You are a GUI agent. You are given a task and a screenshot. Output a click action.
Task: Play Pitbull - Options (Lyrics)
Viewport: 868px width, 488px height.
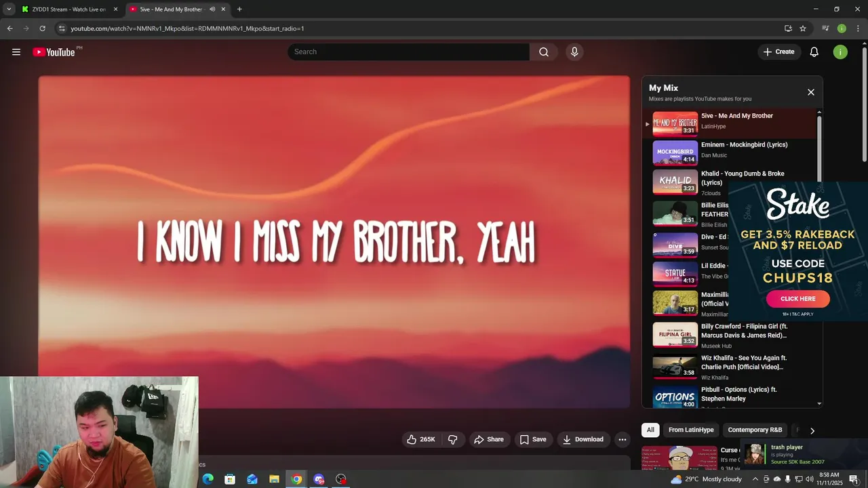(x=731, y=397)
